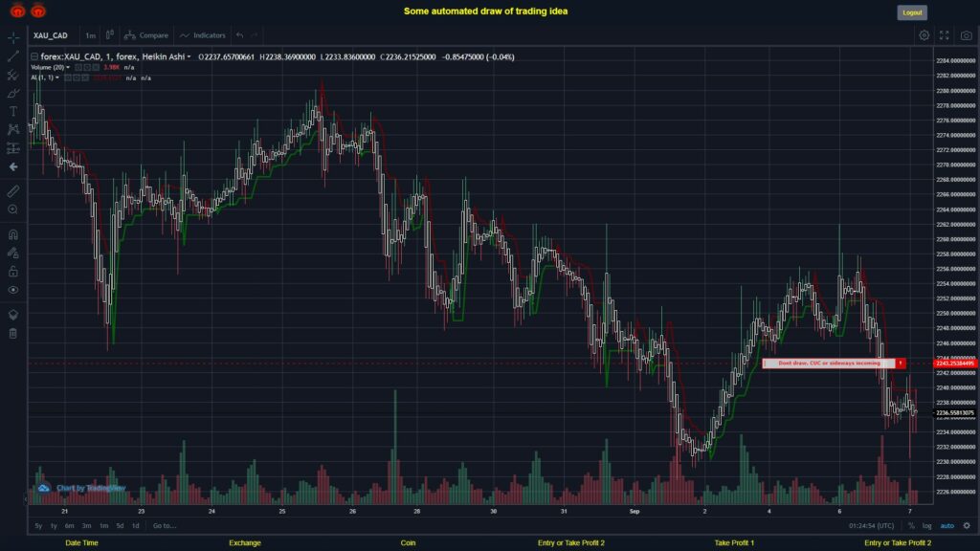Click second control icon of Volume indicator

pos(87,68)
